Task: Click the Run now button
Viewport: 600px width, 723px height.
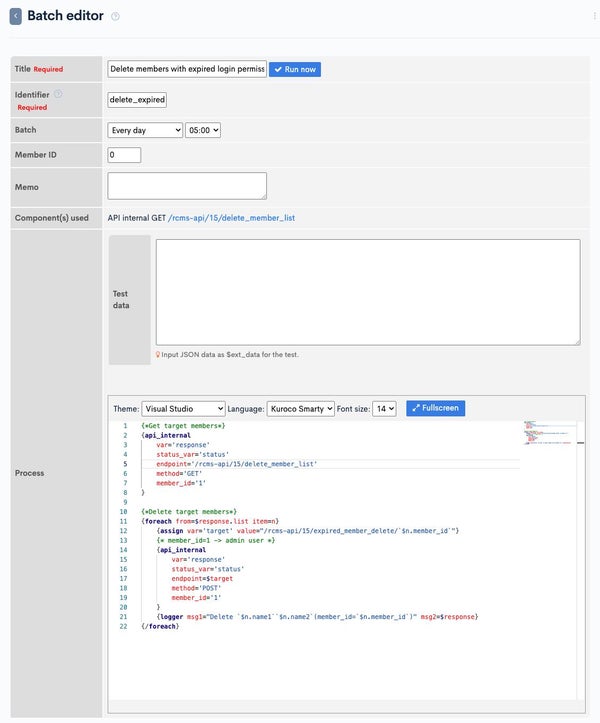Action: (295, 69)
